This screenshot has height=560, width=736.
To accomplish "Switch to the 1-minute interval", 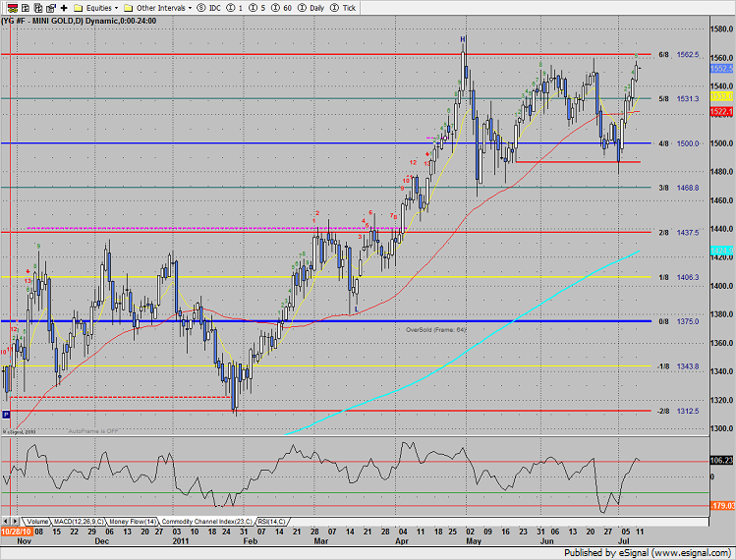I will (234, 8).
